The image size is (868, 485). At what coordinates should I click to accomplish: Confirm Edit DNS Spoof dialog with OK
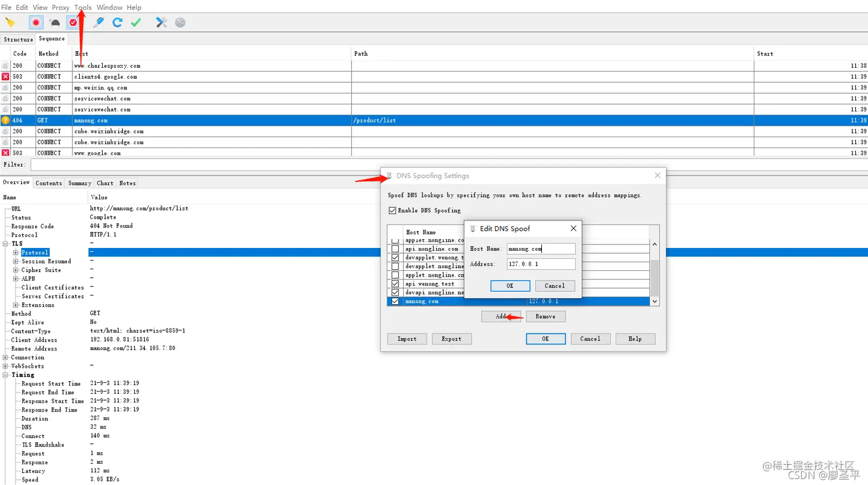(510, 286)
